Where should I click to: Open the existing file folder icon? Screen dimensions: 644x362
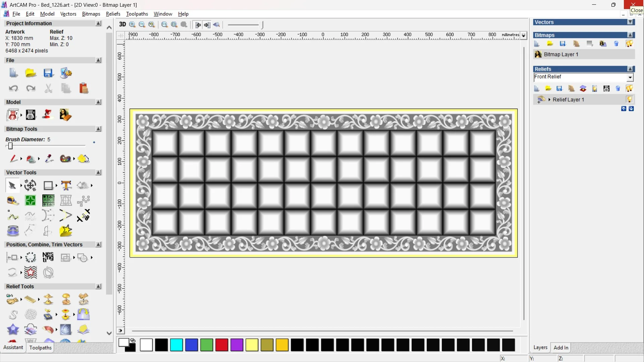pyautogui.click(x=31, y=73)
